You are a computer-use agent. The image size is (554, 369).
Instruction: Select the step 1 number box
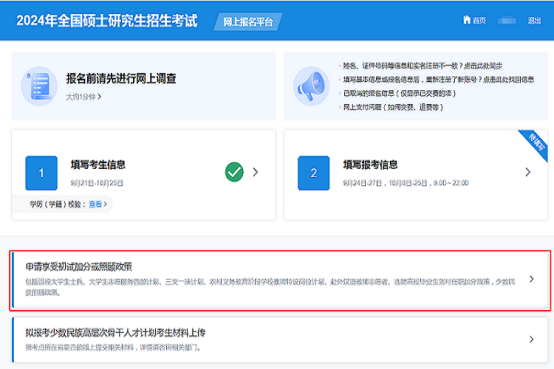tap(41, 173)
